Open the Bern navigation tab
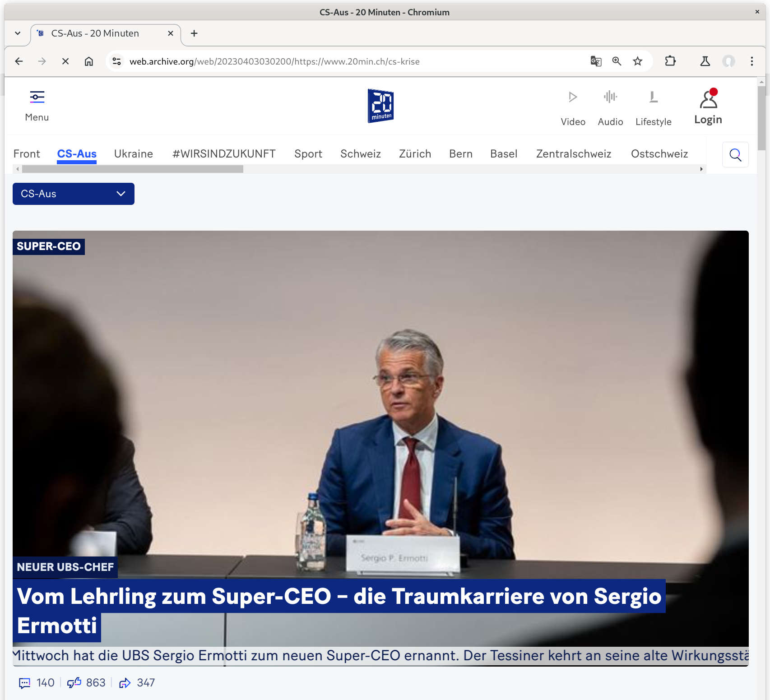Image resolution: width=770 pixels, height=700 pixels. 461,154
